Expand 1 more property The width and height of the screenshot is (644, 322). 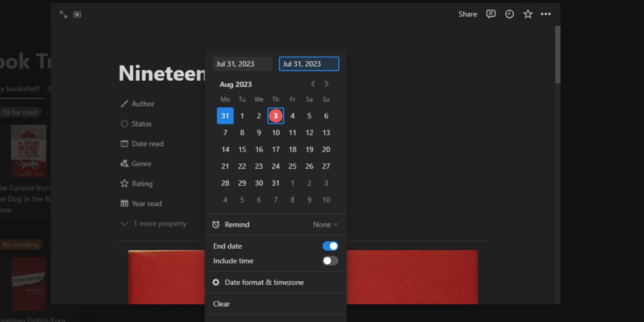tap(154, 224)
